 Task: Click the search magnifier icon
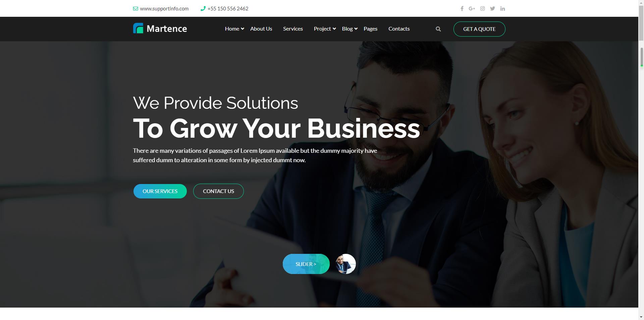click(x=438, y=29)
